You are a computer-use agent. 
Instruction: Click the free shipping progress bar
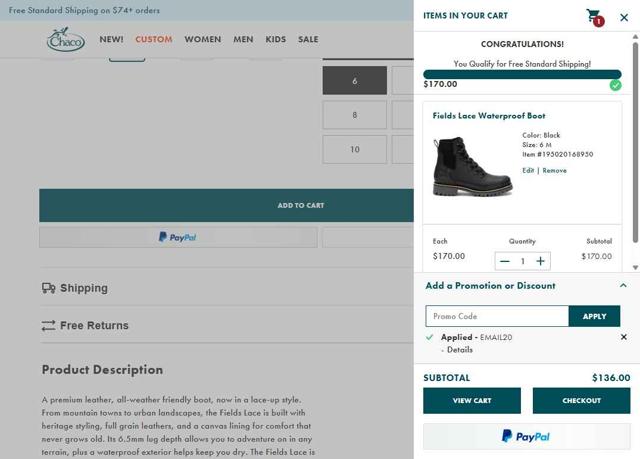tap(522, 74)
